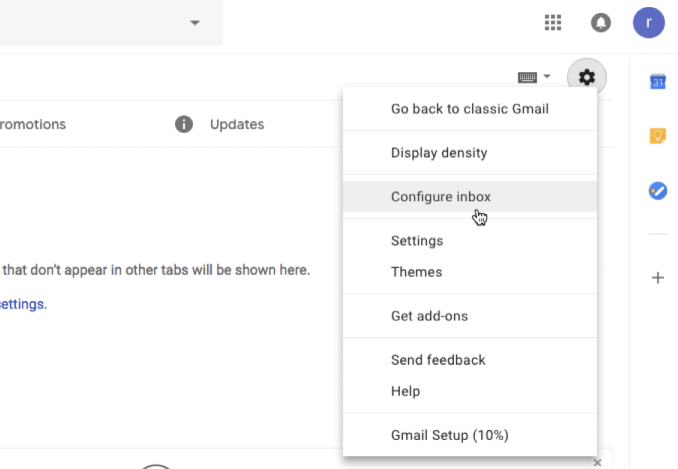The width and height of the screenshot is (678, 469).
Task: Choose Go back to classic Gmail
Action: 470,109
